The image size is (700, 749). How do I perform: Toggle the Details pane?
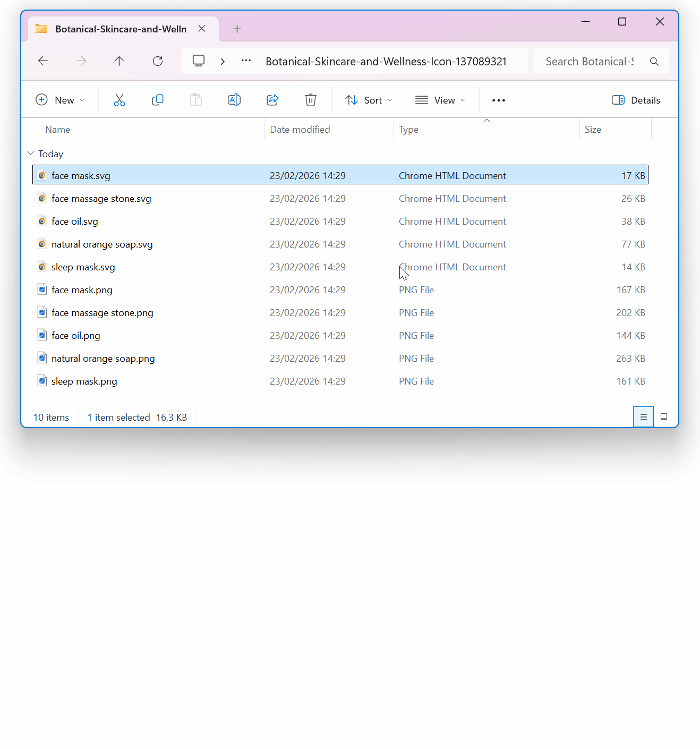pos(636,100)
